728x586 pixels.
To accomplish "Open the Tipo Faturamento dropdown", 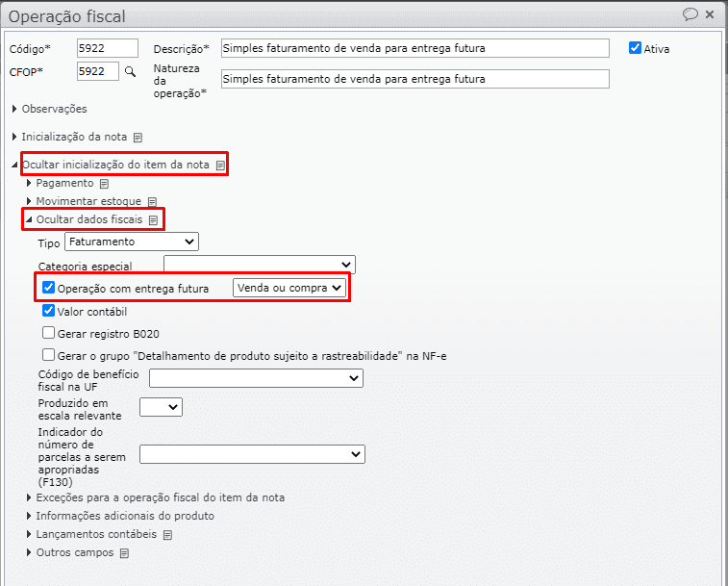I will pyautogui.click(x=131, y=242).
